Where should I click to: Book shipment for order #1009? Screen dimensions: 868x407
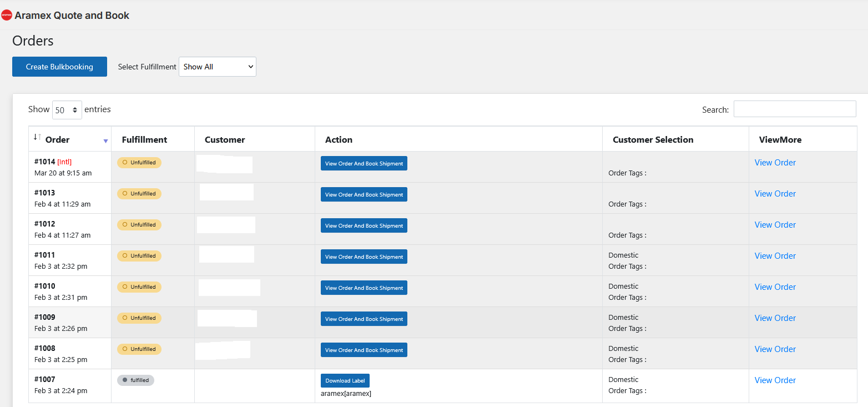364,319
